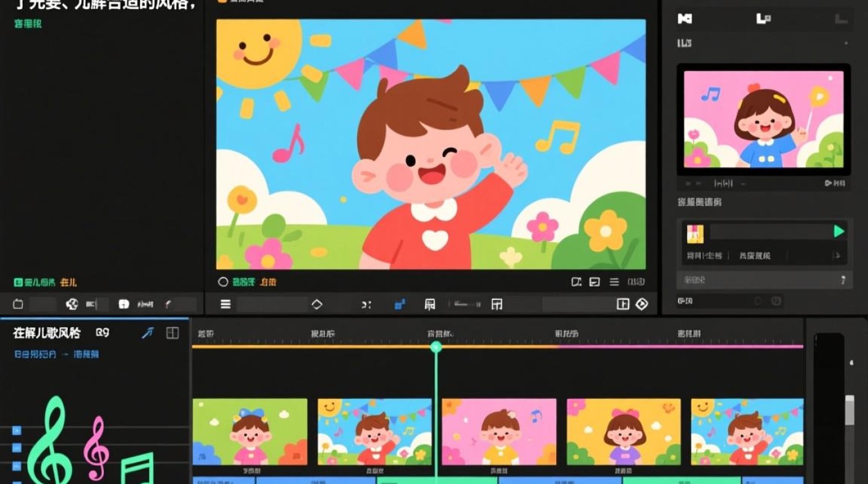
Task: Click the green playhead marker on the timeline
Action: click(436, 347)
